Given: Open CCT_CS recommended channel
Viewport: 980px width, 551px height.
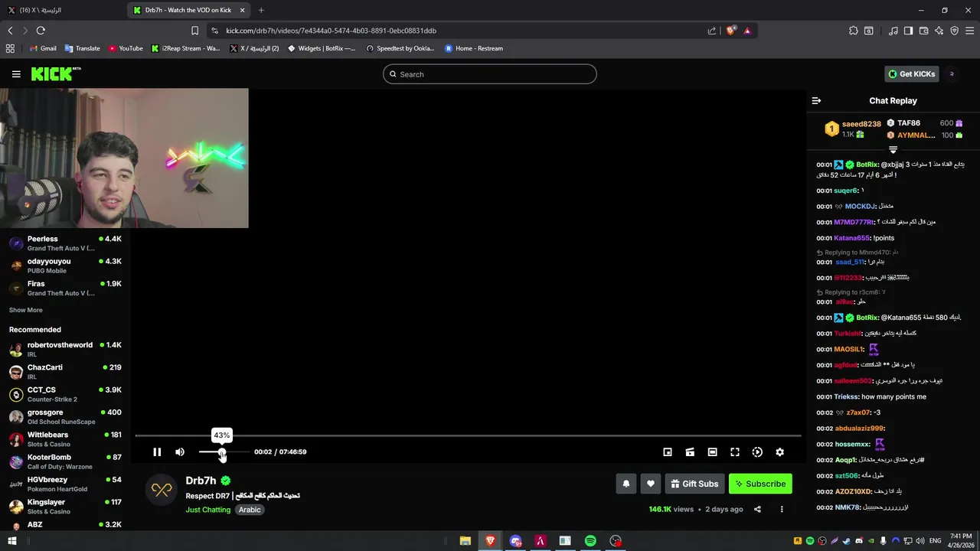Looking at the screenshot, I should point(65,394).
